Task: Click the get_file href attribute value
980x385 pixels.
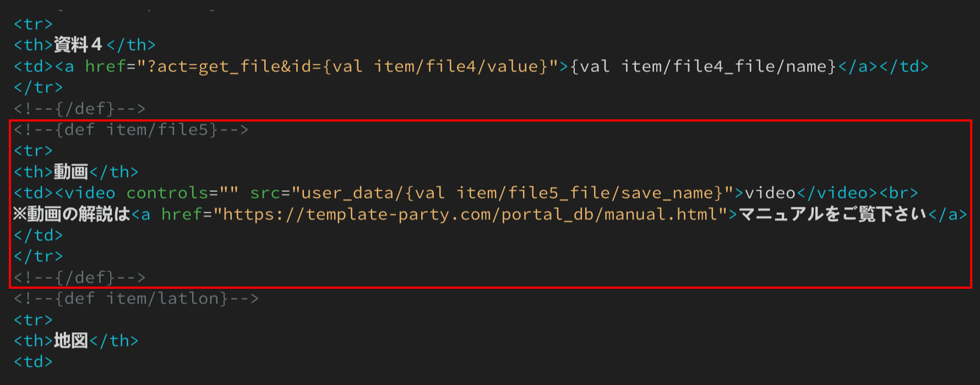Action: pos(348,67)
